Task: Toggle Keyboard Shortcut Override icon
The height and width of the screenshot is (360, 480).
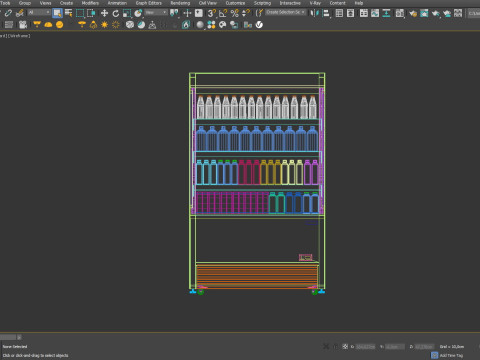Action: click(x=199, y=13)
